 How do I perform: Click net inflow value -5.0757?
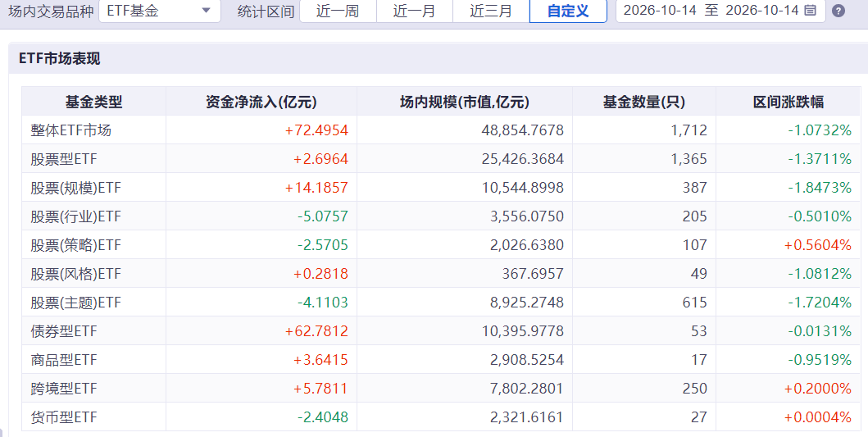pos(323,216)
